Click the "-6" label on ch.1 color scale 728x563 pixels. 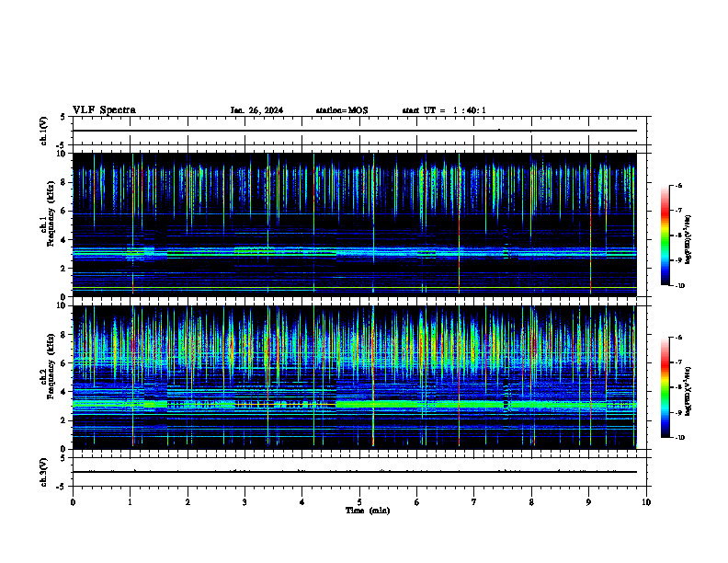pos(678,185)
